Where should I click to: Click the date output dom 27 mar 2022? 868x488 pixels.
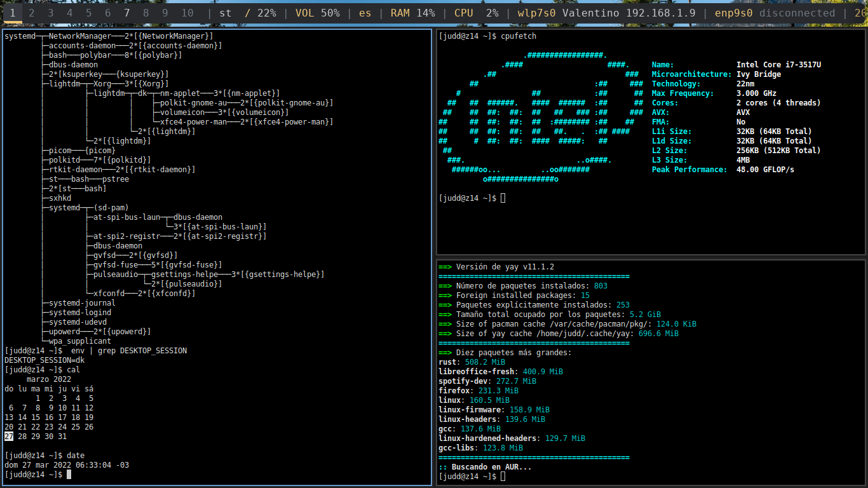pyautogui.click(x=67, y=465)
